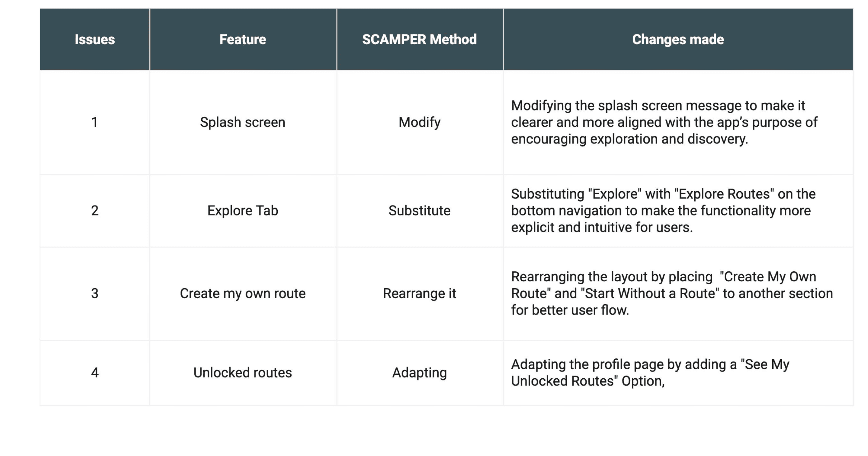Select the Splash screen feature cell

pos(243,122)
